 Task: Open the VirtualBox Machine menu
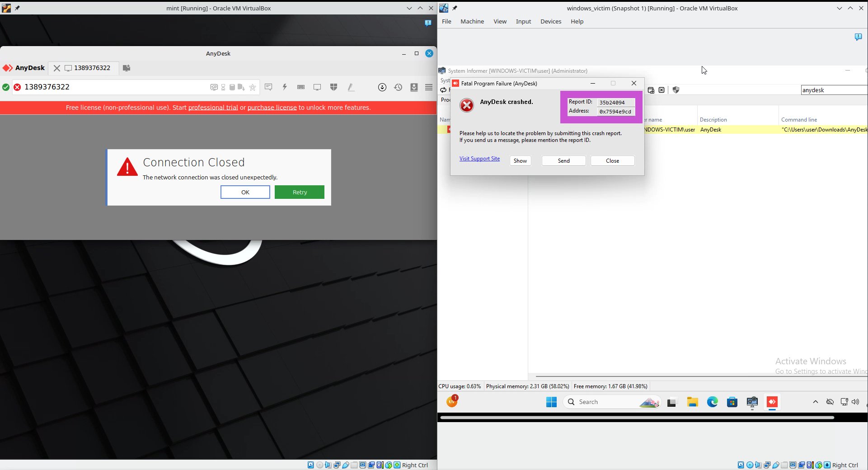pyautogui.click(x=472, y=21)
